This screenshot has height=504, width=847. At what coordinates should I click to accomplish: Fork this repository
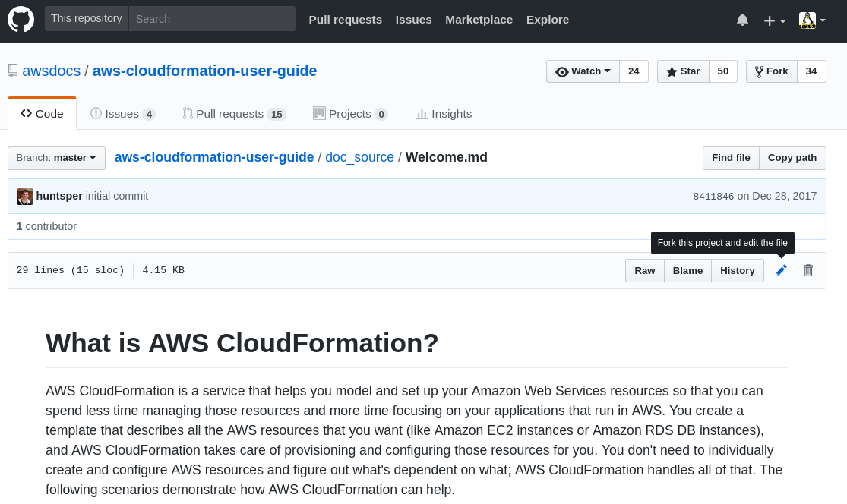point(771,71)
